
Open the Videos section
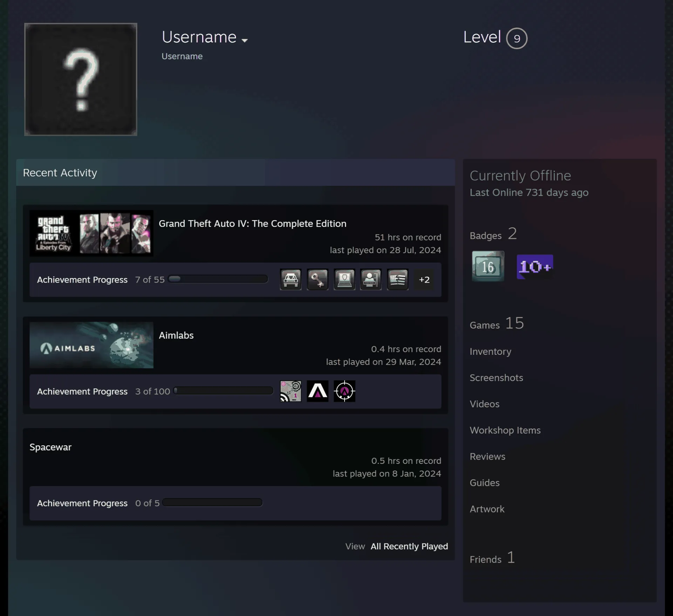click(484, 404)
